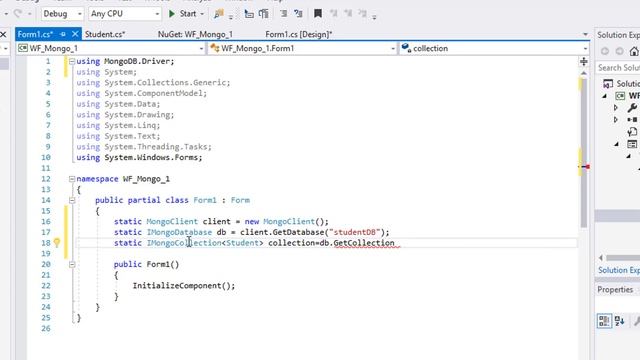640x360 pixels.
Task: Collapse the using directives block at line 1
Action: pyautogui.click(x=72, y=62)
